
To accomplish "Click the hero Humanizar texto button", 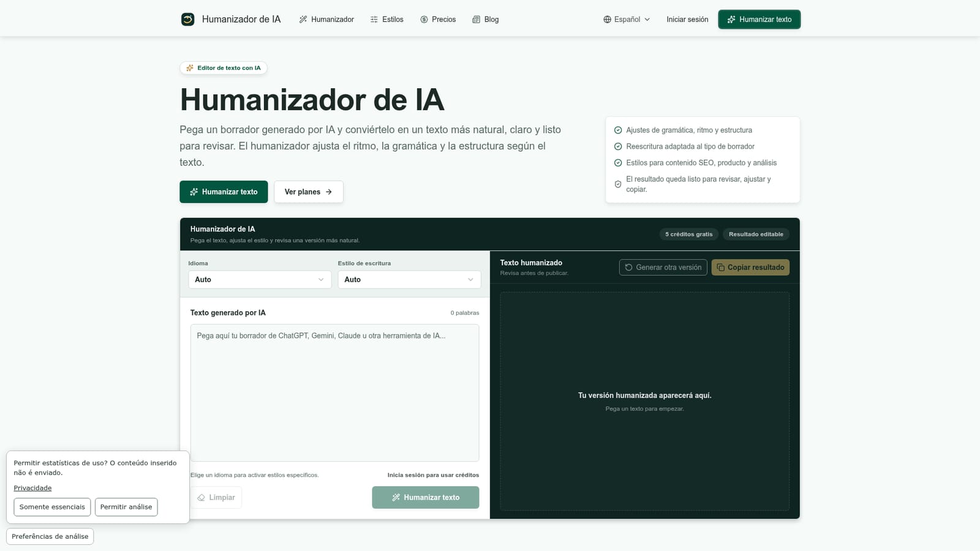I will pos(224,192).
